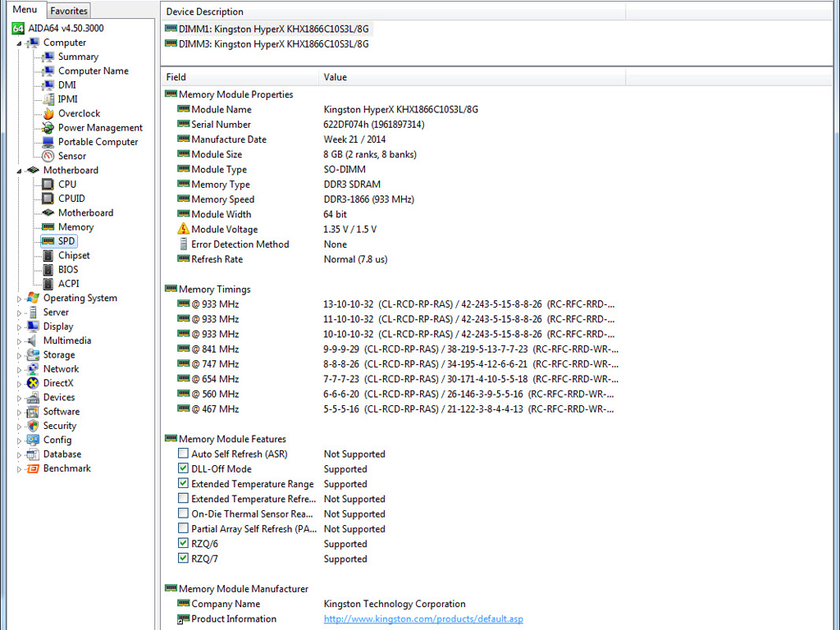Image resolution: width=840 pixels, height=630 pixels.
Task: Open the BIOS chip icon
Action: tap(48, 269)
